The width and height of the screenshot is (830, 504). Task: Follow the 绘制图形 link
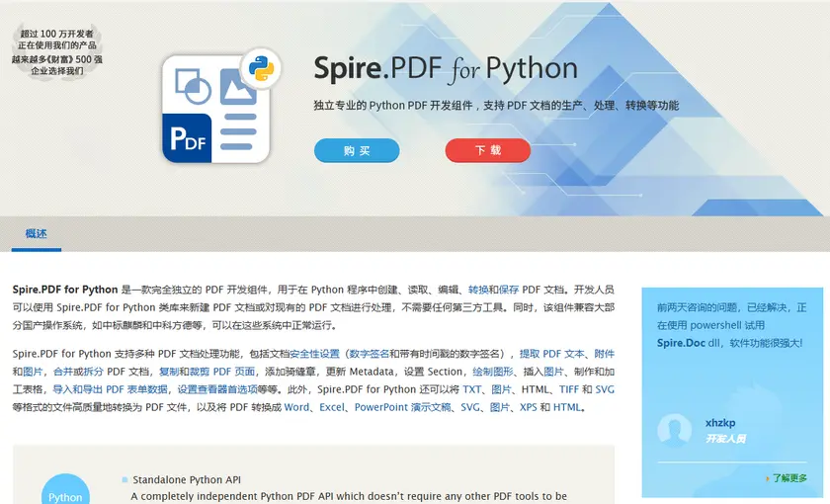click(x=493, y=372)
